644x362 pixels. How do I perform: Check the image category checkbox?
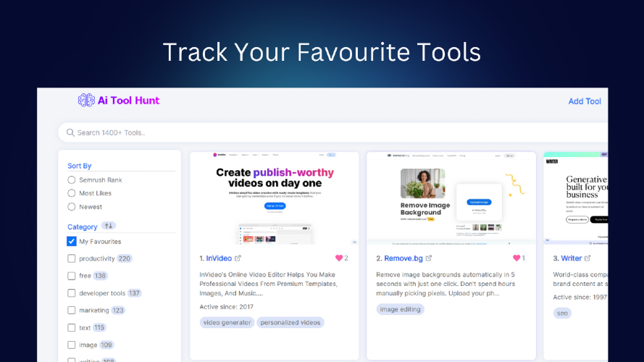(72, 345)
